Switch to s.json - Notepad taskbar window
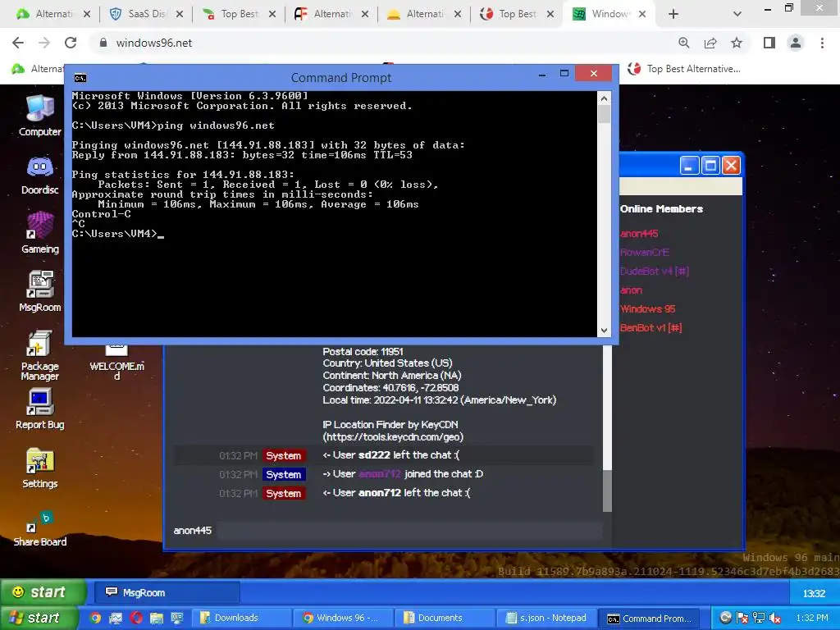The height and width of the screenshot is (630, 840). coord(546,619)
